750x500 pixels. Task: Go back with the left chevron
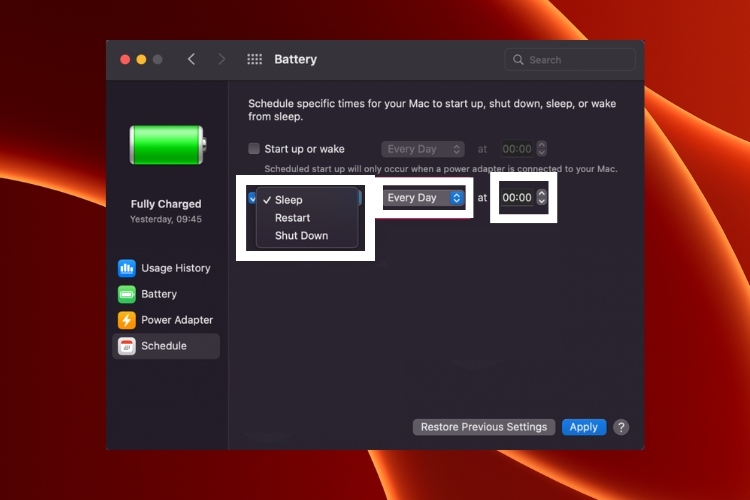point(192,60)
